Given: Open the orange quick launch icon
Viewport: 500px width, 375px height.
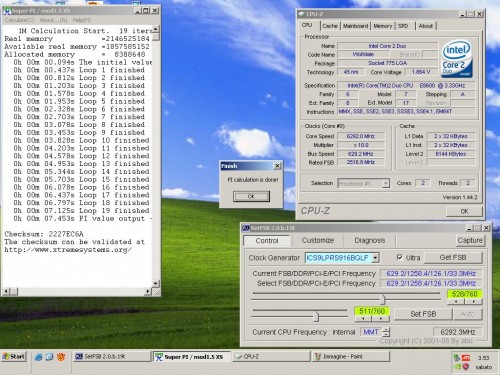Looking at the screenshot, I should pos(61,357).
